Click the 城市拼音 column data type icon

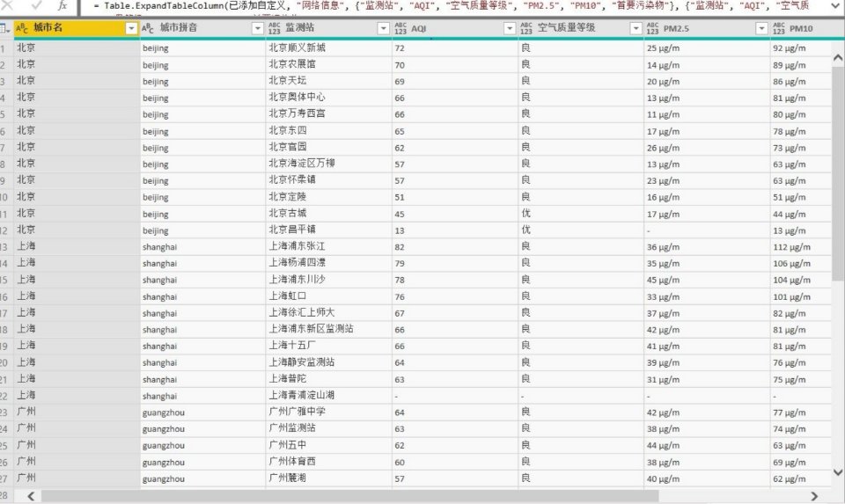click(x=148, y=28)
